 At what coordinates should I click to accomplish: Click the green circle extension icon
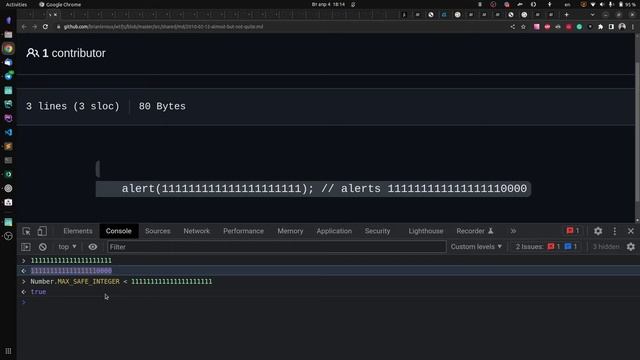tap(579, 27)
